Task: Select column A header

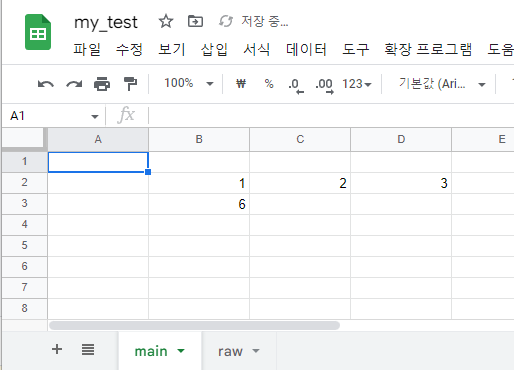Action: pyautogui.click(x=98, y=139)
